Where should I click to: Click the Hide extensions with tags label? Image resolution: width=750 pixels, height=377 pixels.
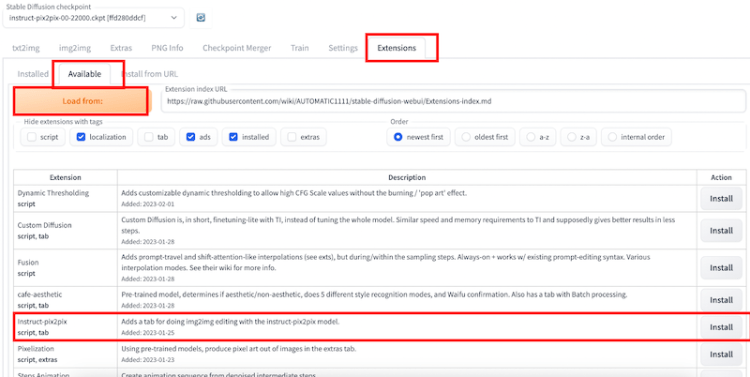(x=63, y=122)
